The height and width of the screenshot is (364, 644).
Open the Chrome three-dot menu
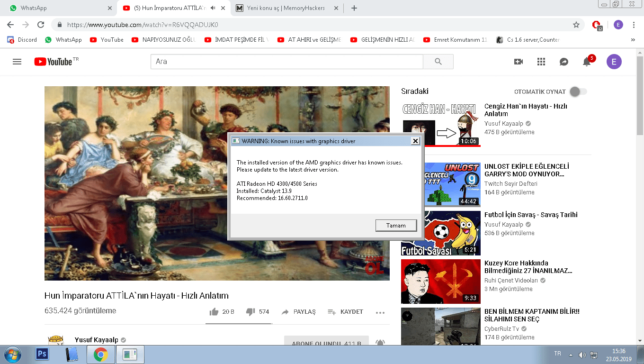tap(634, 25)
